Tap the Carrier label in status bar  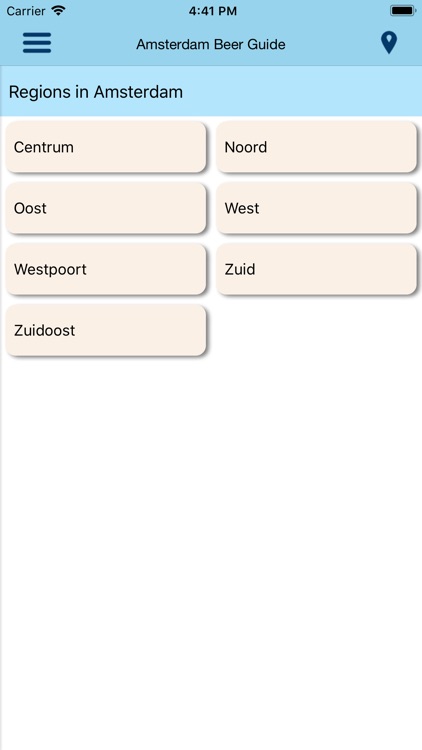point(26,11)
